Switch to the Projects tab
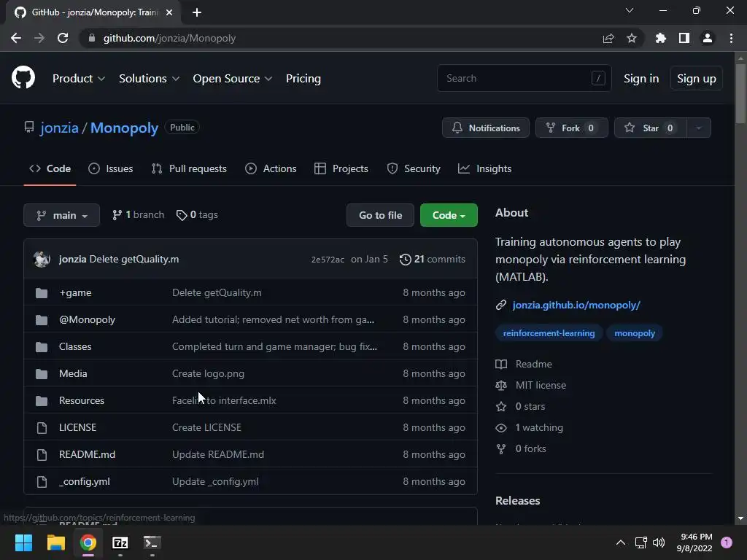This screenshot has height=560, width=747. [x=341, y=168]
